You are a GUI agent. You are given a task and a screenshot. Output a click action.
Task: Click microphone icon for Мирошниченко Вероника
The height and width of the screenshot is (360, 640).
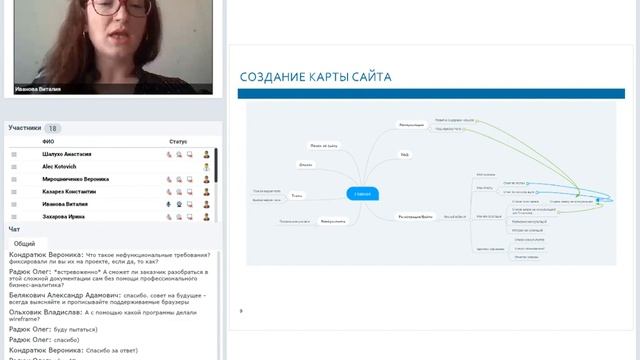(169, 179)
